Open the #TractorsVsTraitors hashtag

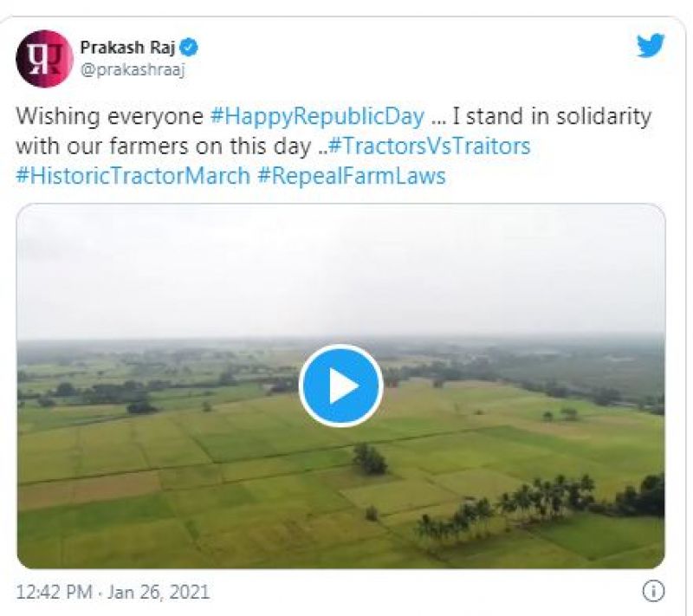coord(429,145)
